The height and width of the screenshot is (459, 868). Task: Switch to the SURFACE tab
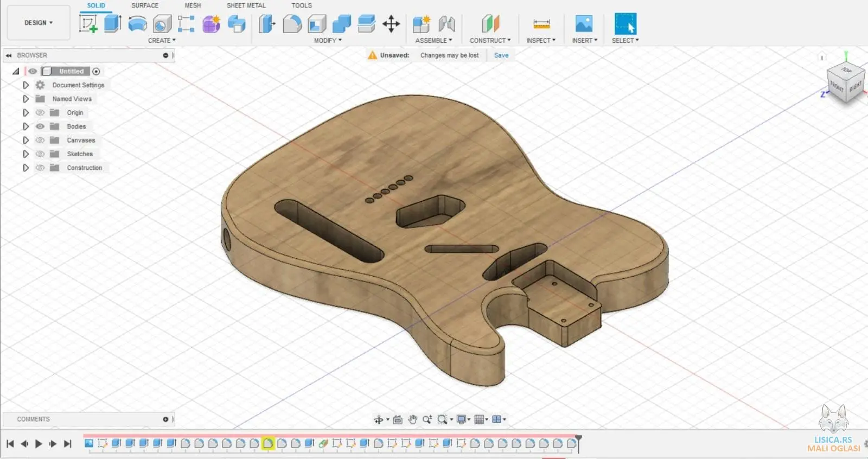coord(145,5)
